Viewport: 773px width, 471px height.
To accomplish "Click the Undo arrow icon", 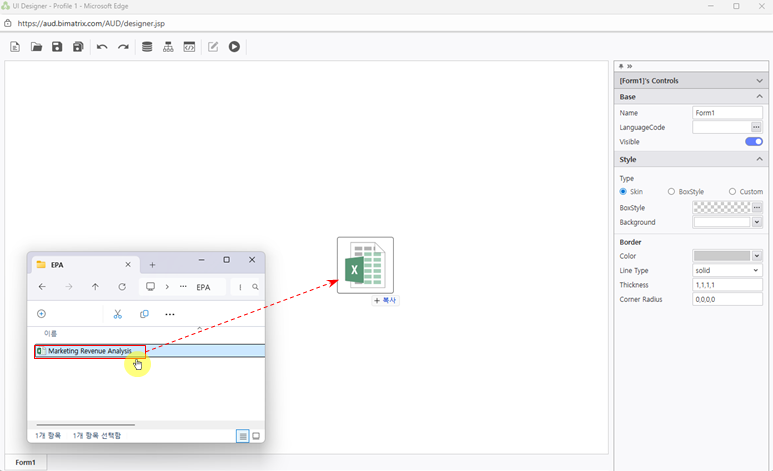I will (102, 47).
